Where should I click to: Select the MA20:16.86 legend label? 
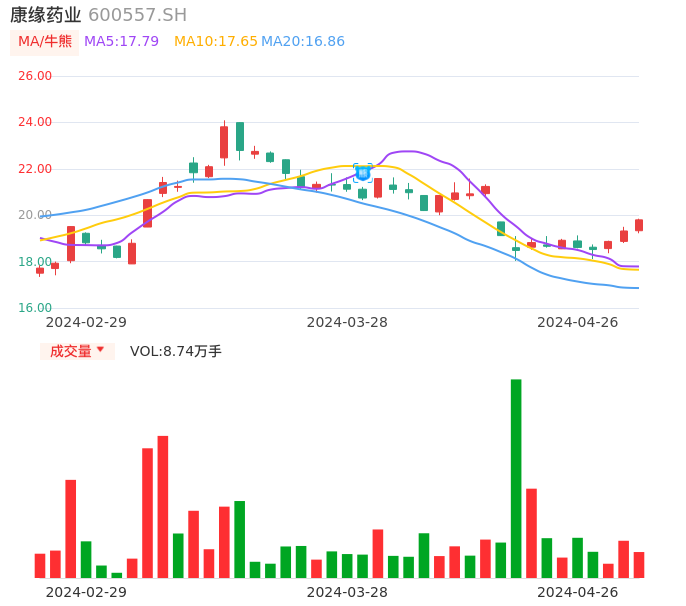pos(303,42)
